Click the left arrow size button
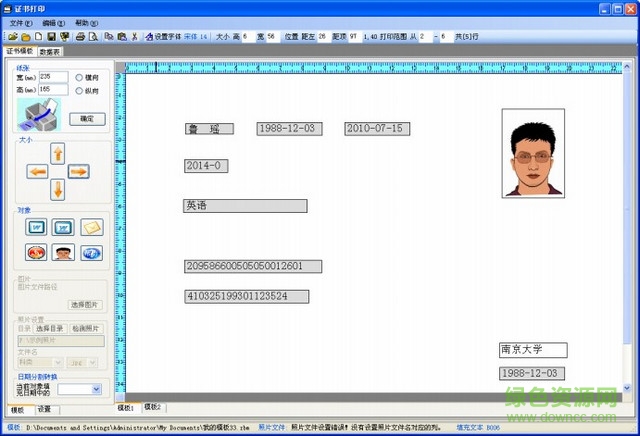The height and width of the screenshot is (436, 640). pyautogui.click(x=37, y=171)
